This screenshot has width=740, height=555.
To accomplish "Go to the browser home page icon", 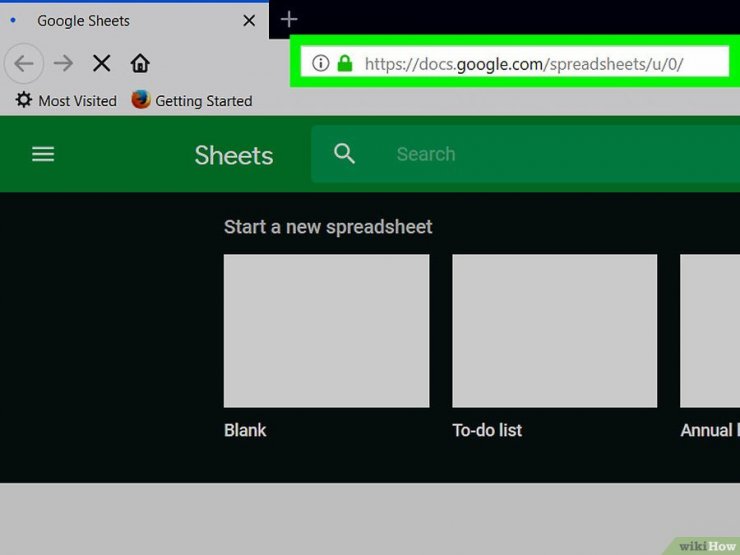I will (x=140, y=63).
